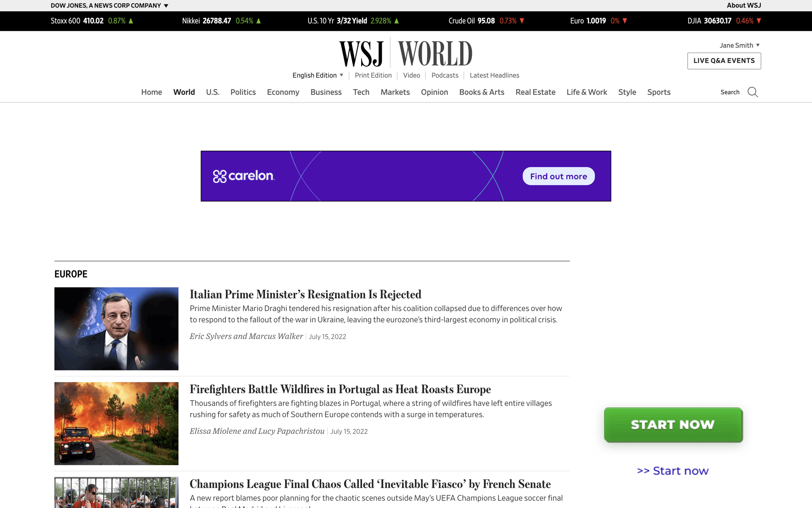The width and height of the screenshot is (812, 508).
Task: Open the Podcasts link
Action: point(445,75)
